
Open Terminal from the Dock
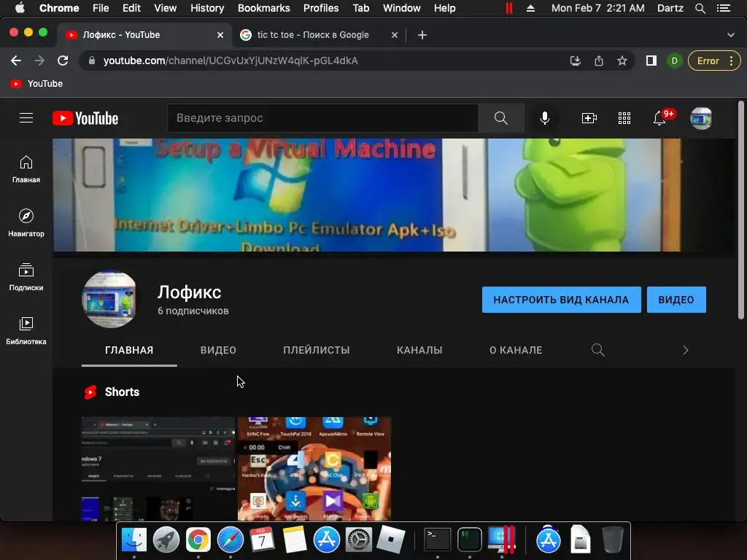pyautogui.click(x=438, y=540)
